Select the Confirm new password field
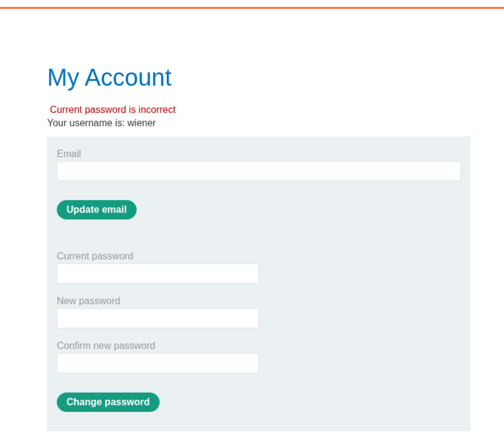 (158, 363)
